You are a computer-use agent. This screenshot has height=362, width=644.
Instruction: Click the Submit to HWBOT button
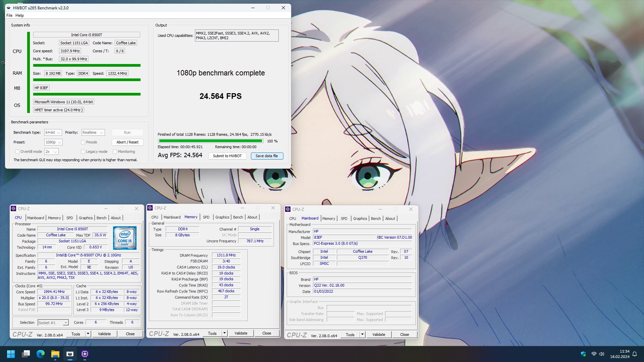227,156
